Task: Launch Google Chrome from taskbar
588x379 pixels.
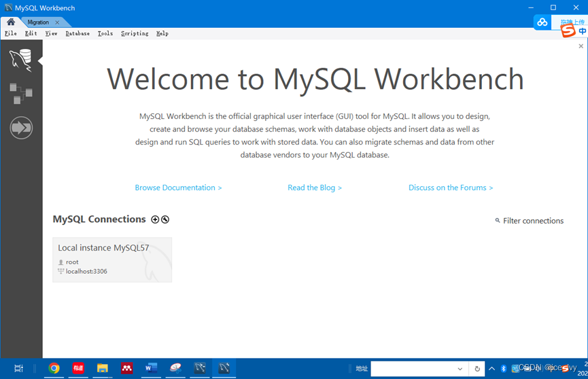Action: click(x=54, y=369)
